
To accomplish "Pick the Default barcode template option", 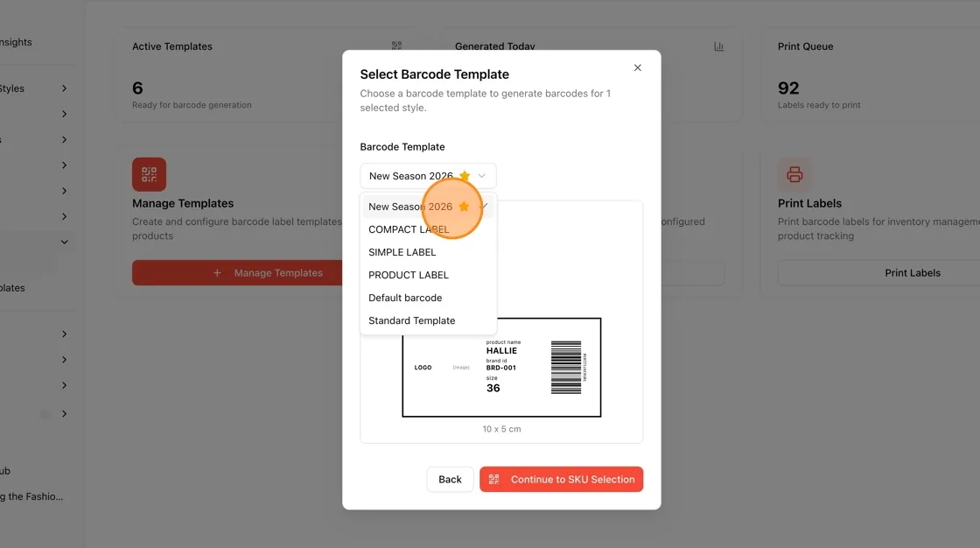I will pos(428,298).
